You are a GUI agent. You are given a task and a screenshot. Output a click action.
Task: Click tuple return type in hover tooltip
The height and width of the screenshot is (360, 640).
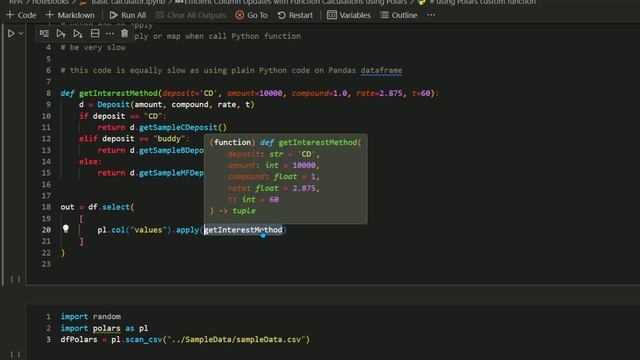coord(244,211)
